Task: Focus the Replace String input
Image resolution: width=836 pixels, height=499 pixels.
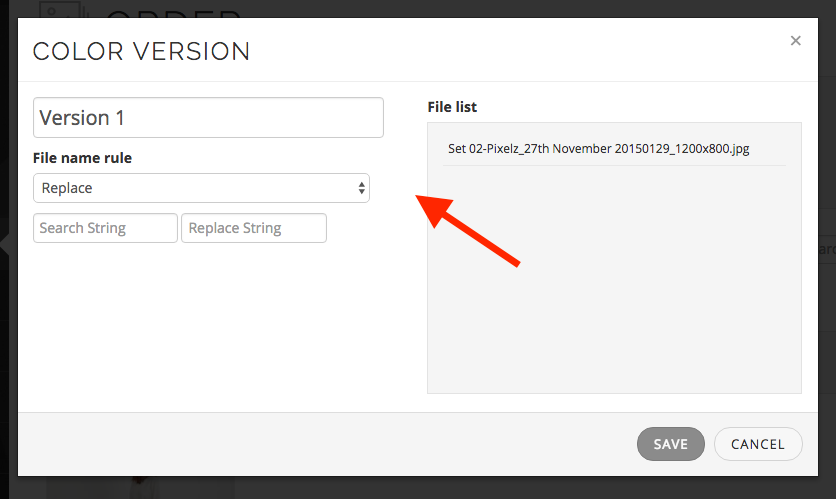Action: (x=254, y=228)
